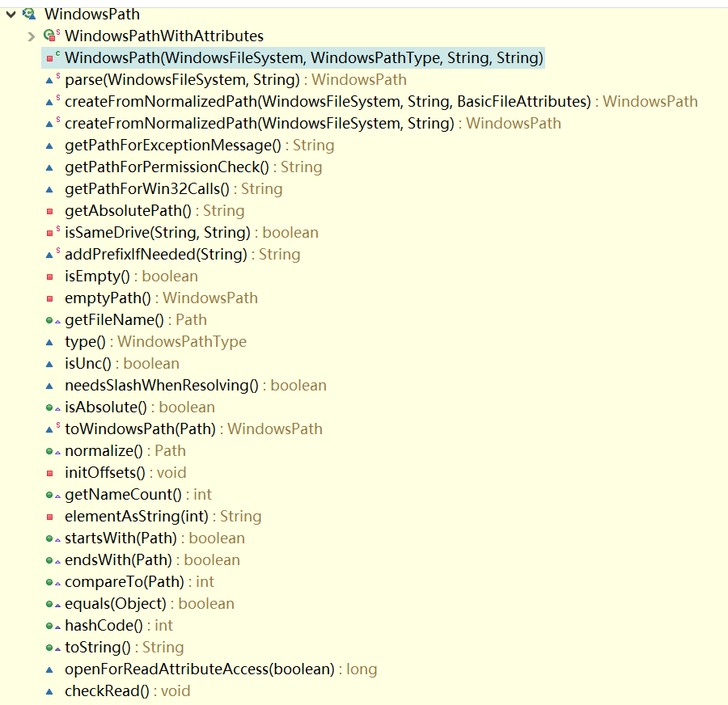Select endsWith(Path) method

(x=152, y=559)
